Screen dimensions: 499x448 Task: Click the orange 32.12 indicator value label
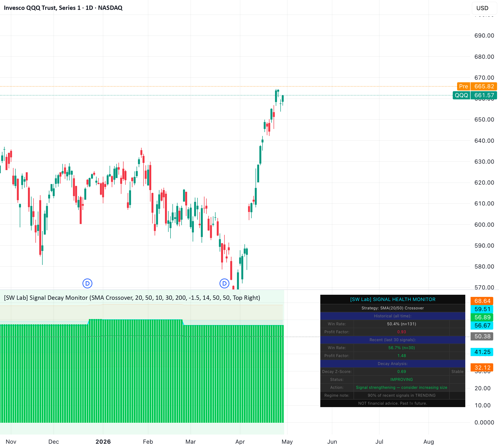(x=482, y=367)
